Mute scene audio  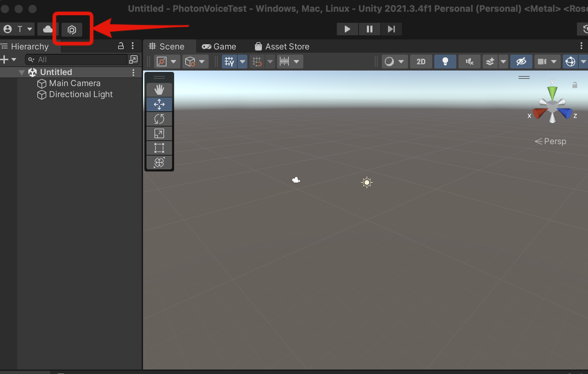point(469,61)
